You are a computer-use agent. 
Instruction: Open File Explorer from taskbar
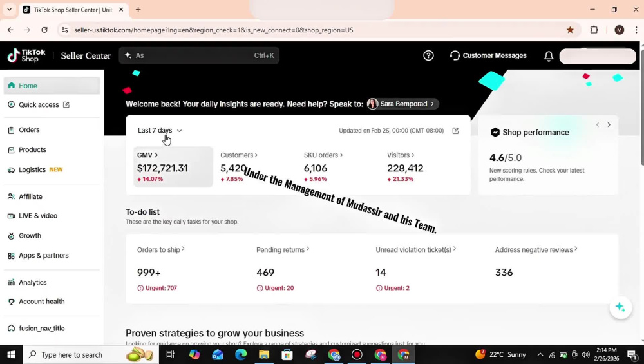(x=263, y=354)
